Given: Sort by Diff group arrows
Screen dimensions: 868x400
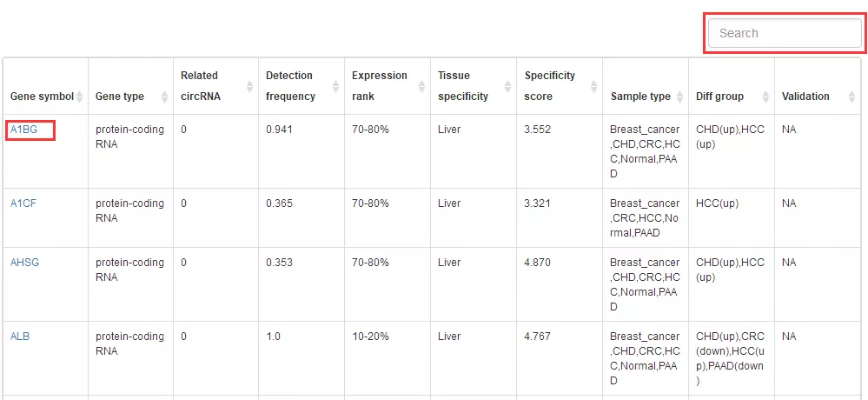Looking at the screenshot, I should pyautogui.click(x=765, y=97).
